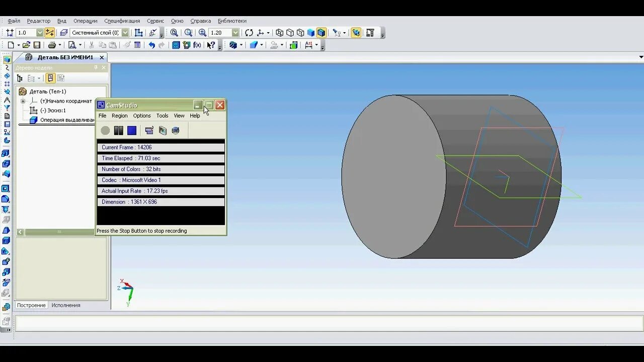644x362 pixels.
Task: Open the view orientation dropdown arrow
Action: 268,33
